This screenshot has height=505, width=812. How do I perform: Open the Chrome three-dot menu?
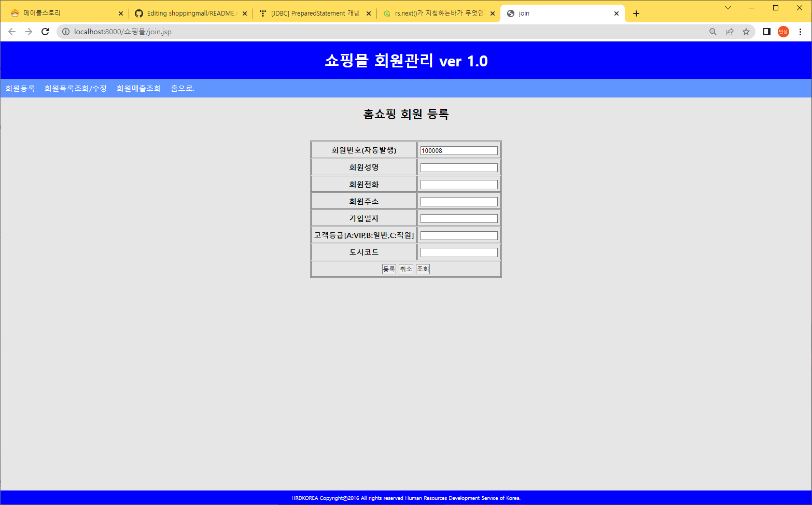coord(800,32)
